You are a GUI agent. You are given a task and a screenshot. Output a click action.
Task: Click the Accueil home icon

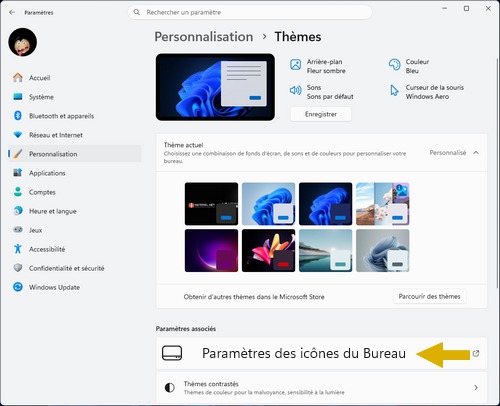[18, 78]
